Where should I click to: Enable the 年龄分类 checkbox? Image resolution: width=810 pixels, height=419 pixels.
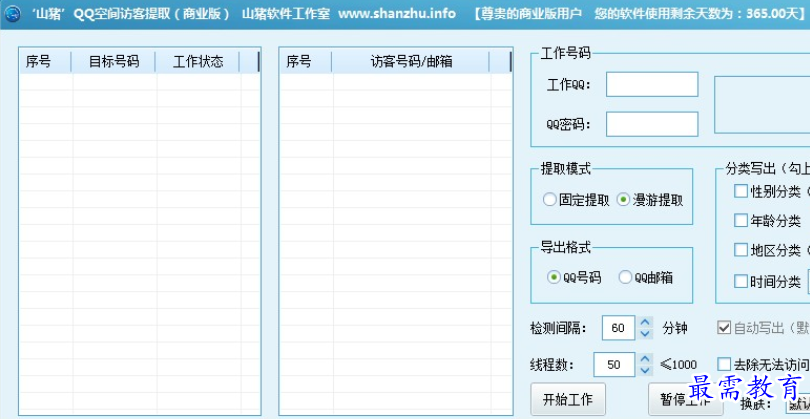click(x=741, y=221)
